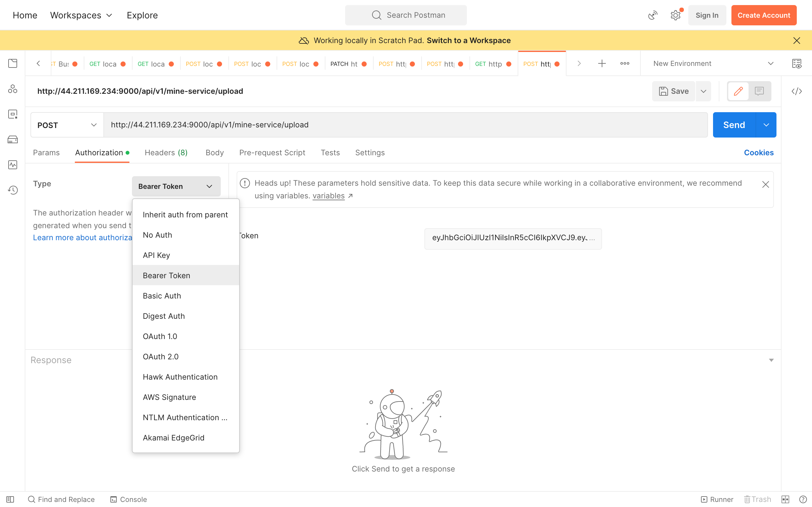Open the Mock Servers sidebar icon
This screenshot has height=507, width=812.
tap(13, 139)
